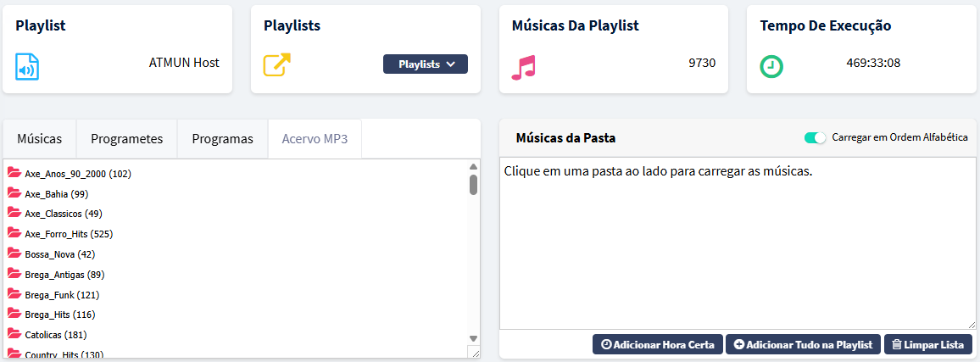The image size is (980, 362).
Task: Click the Bossa_Nova folder icon
Action: click(14, 253)
